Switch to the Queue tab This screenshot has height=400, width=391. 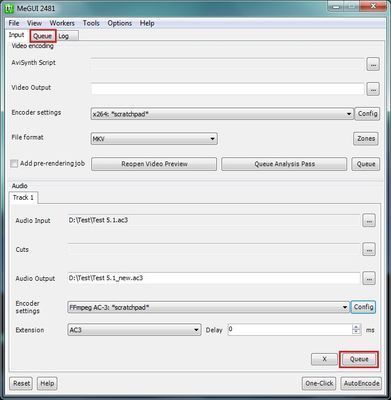coord(42,36)
